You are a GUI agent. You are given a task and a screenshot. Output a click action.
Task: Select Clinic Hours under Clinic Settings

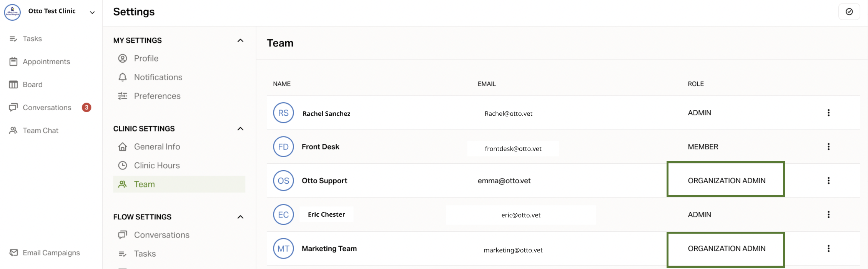click(x=156, y=166)
